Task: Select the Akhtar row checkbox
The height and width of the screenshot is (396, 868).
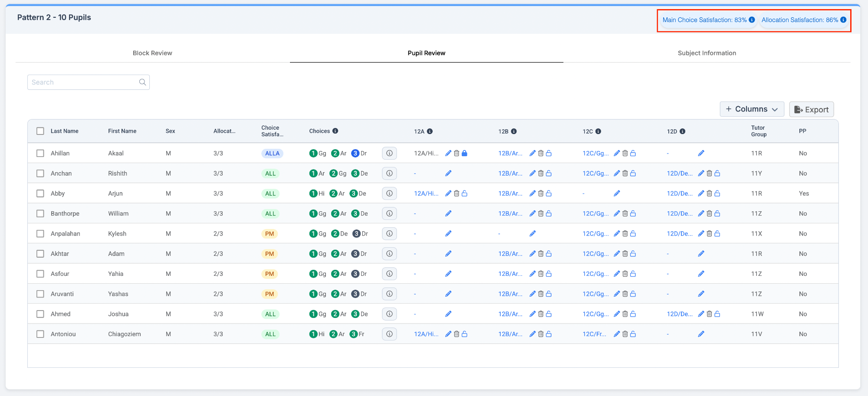Action: (x=40, y=254)
